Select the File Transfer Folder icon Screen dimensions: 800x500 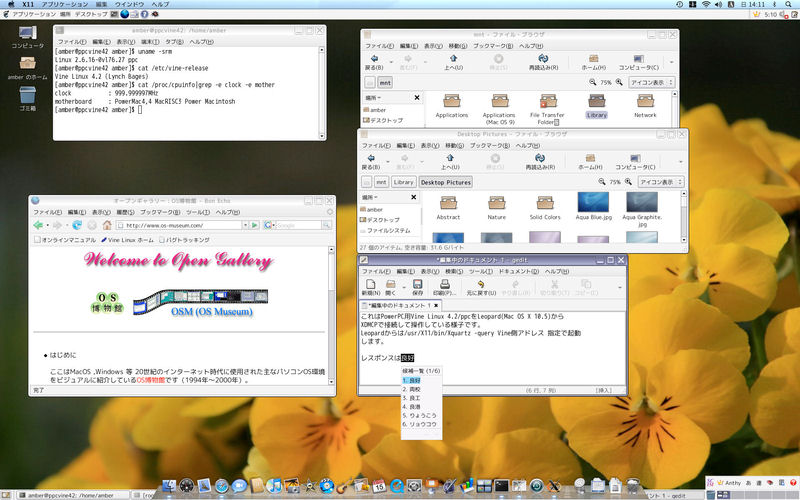547,109
